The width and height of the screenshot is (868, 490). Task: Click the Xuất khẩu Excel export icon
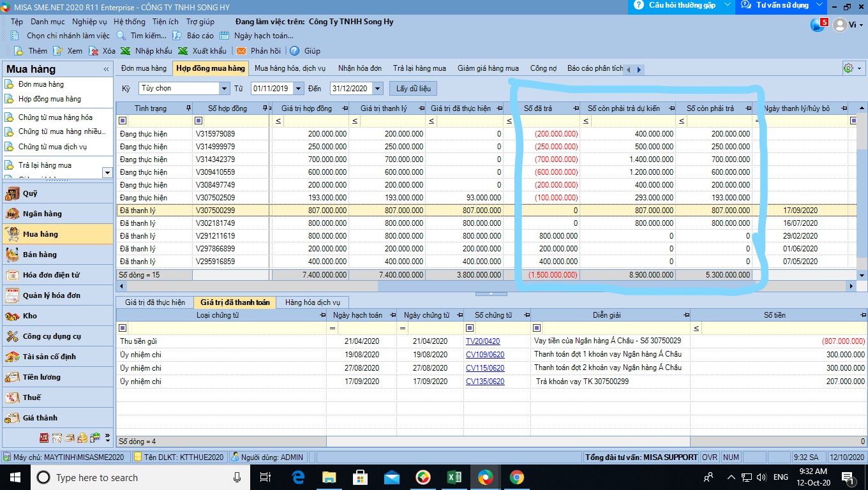(183, 51)
